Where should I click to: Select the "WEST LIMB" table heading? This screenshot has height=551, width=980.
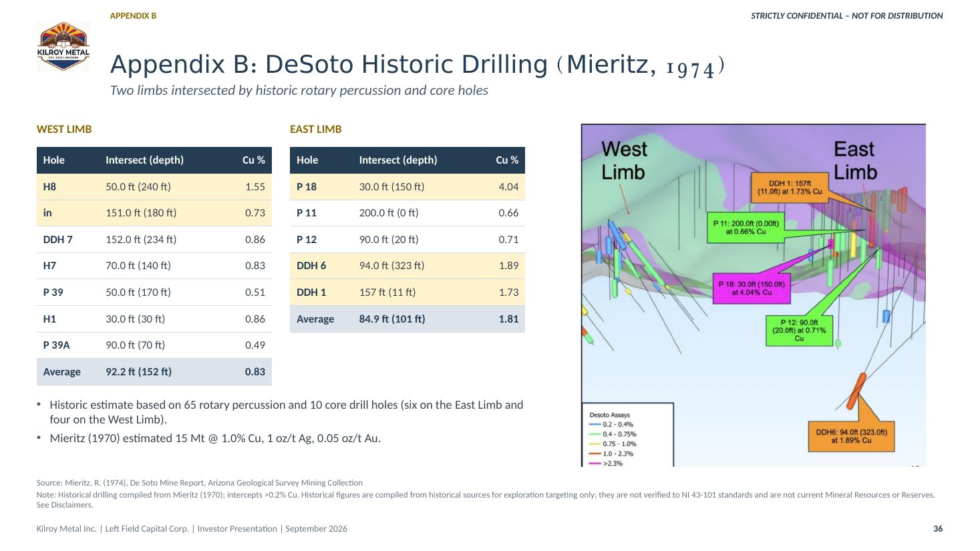[64, 130]
